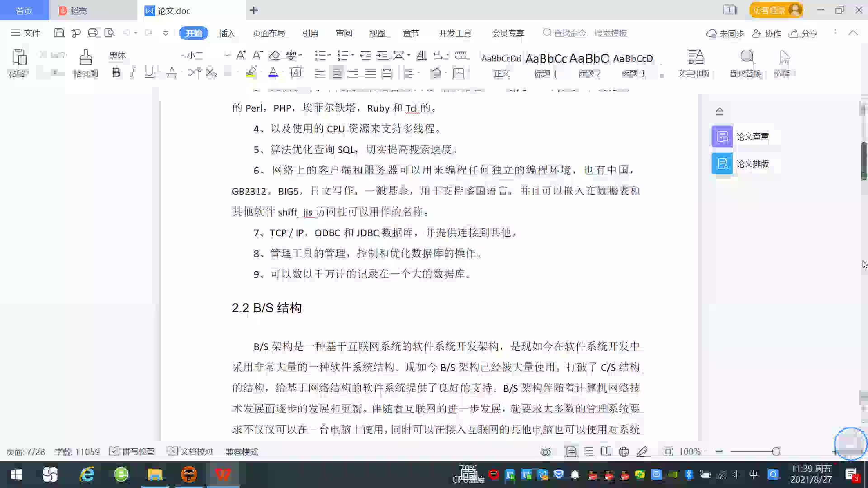This screenshot has width=868, height=488.
Task: Clear formatting with eraser icon
Action: coord(274,56)
